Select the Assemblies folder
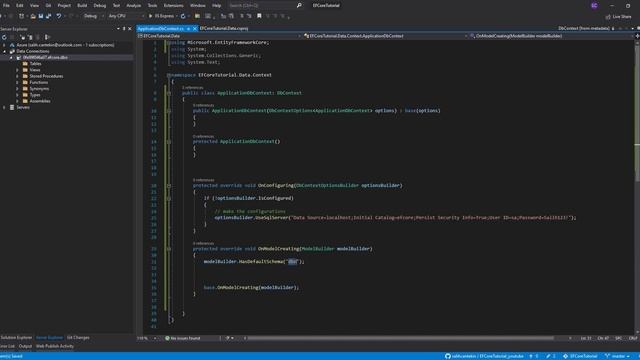The width and height of the screenshot is (640, 360). click(40, 101)
